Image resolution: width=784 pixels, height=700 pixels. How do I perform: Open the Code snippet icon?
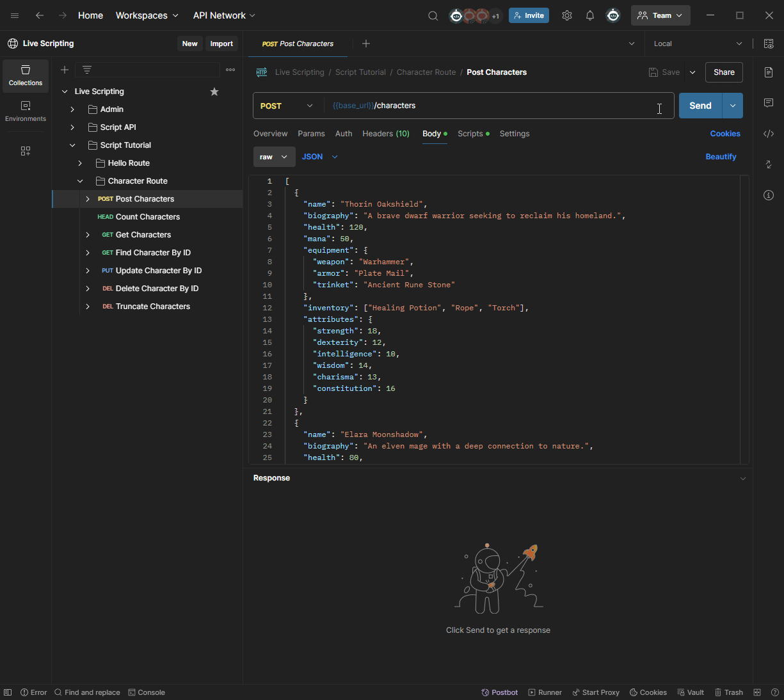[x=769, y=134]
